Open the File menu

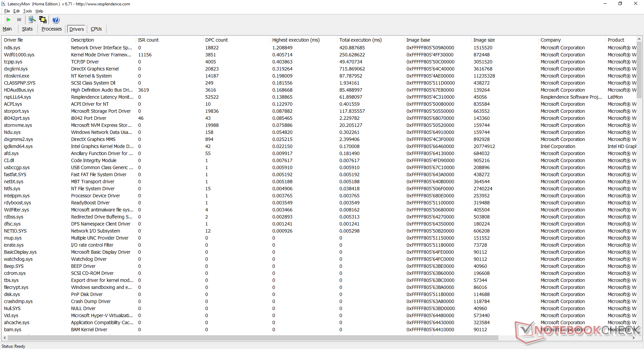coord(7,11)
